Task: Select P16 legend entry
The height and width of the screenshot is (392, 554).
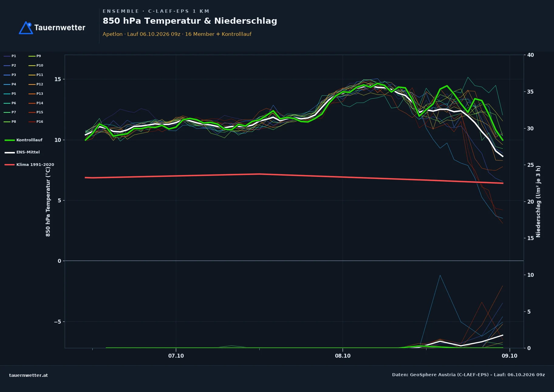Action: pos(36,122)
